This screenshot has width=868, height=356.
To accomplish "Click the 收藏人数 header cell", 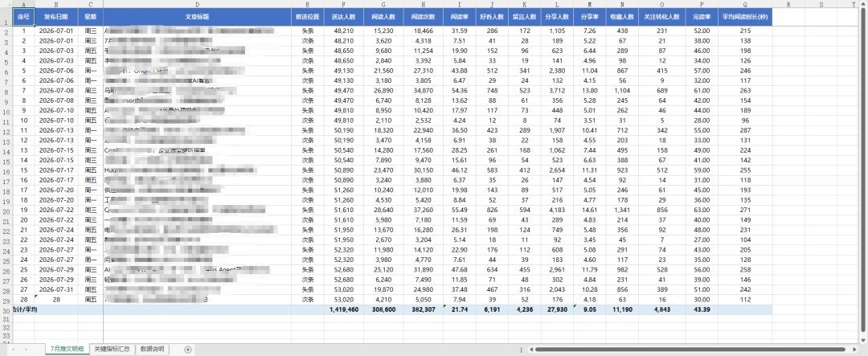I will pyautogui.click(x=621, y=17).
